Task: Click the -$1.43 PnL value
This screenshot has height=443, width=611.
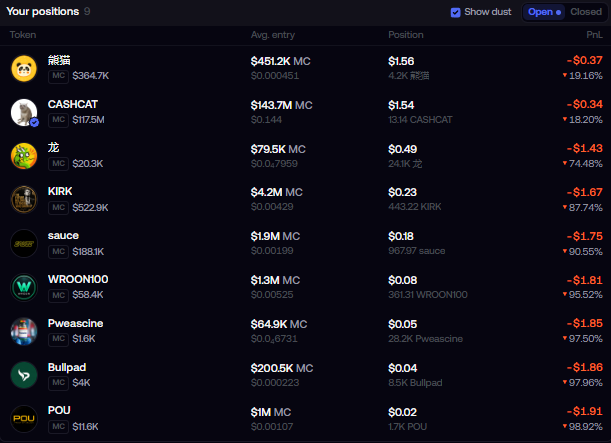Action: (585, 148)
